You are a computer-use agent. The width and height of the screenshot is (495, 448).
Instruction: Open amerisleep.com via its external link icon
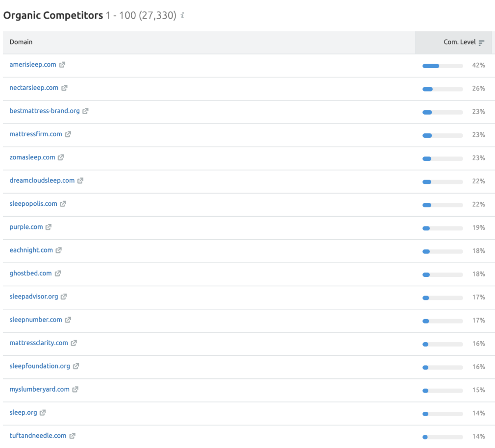tap(62, 64)
